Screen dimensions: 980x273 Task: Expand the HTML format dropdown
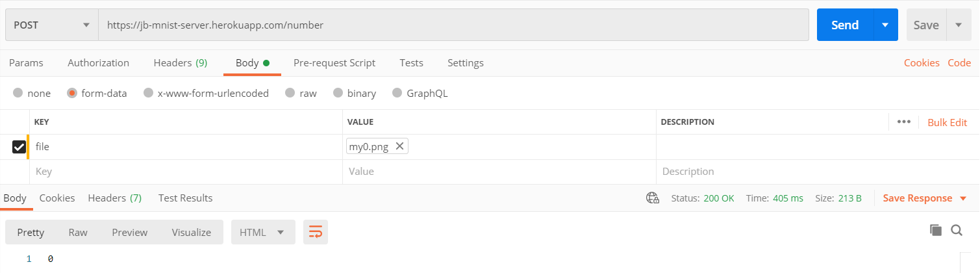point(263,232)
